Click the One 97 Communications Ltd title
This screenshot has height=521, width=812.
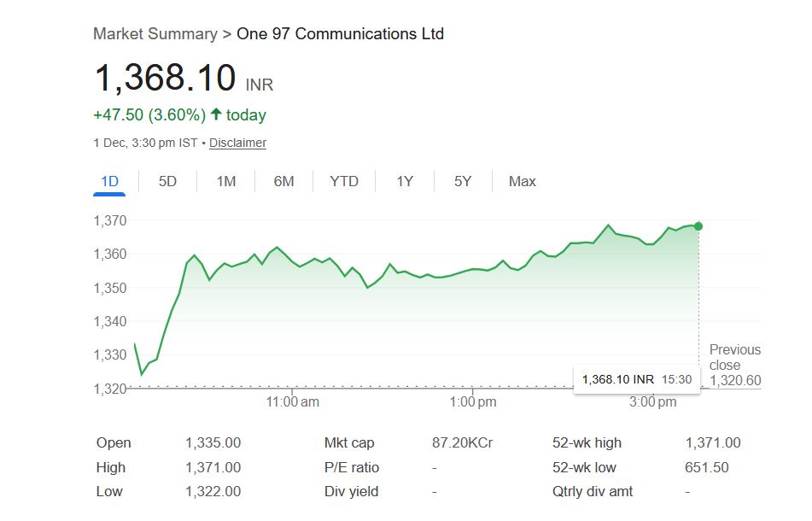340,34
